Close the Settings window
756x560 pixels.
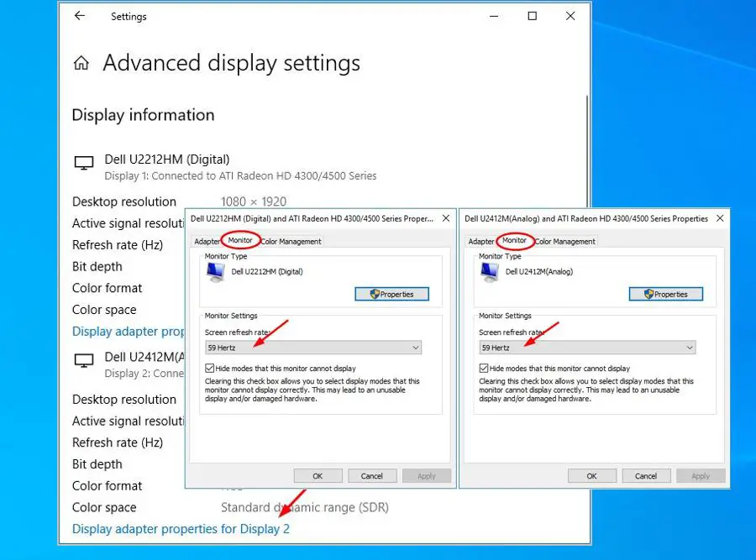pos(570,16)
